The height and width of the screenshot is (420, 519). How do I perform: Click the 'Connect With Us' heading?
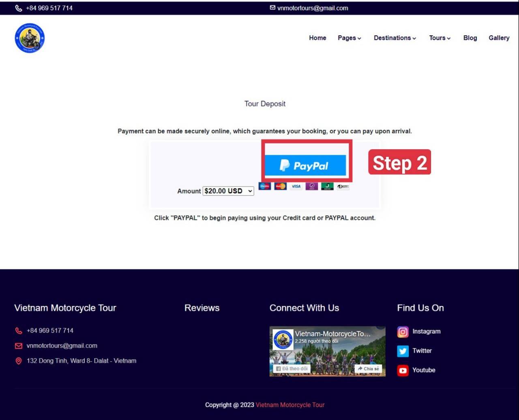pyautogui.click(x=304, y=308)
